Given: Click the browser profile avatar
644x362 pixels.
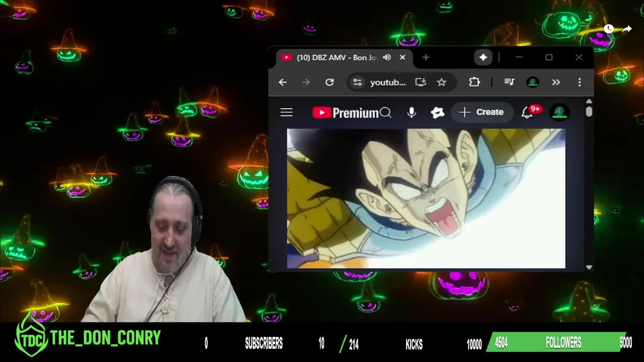Looking at the screenshot, I should point(533,82).
